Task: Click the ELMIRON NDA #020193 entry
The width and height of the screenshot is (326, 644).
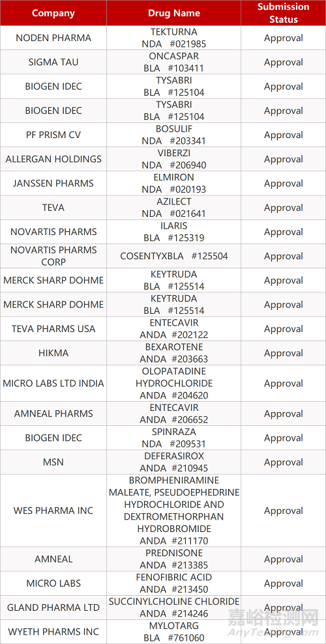Action: tap(173, 183)
